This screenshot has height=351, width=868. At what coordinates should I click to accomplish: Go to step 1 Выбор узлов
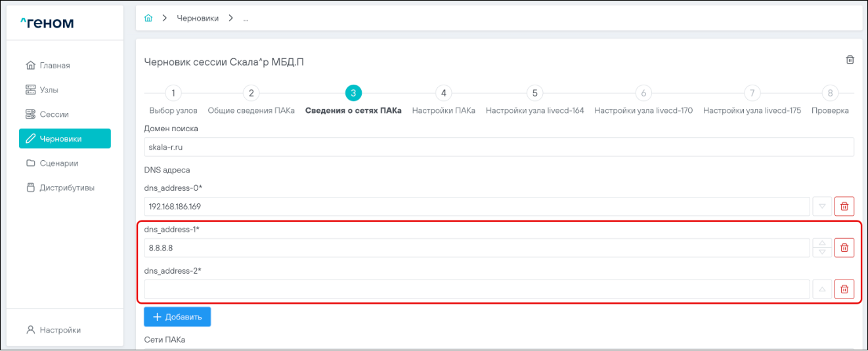point(172,93)
